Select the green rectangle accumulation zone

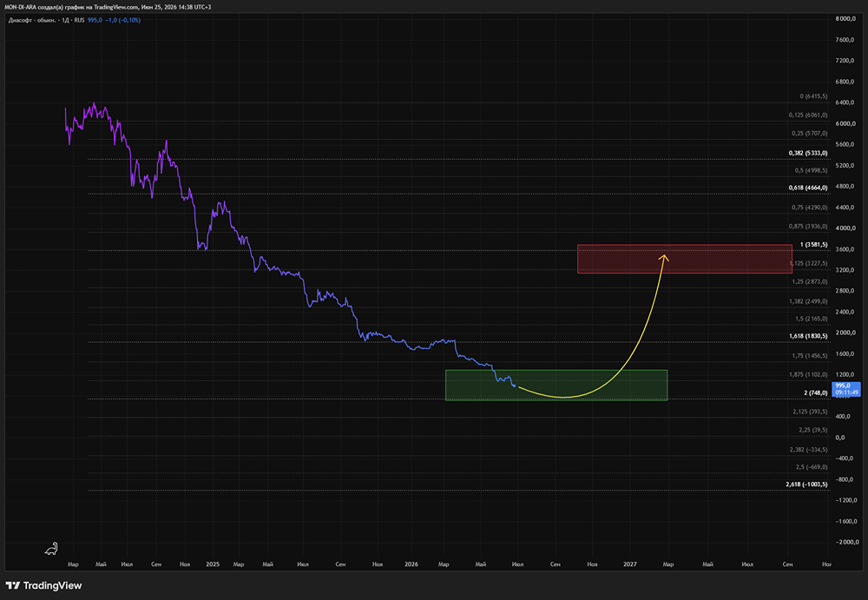click(x=556, y=385)
